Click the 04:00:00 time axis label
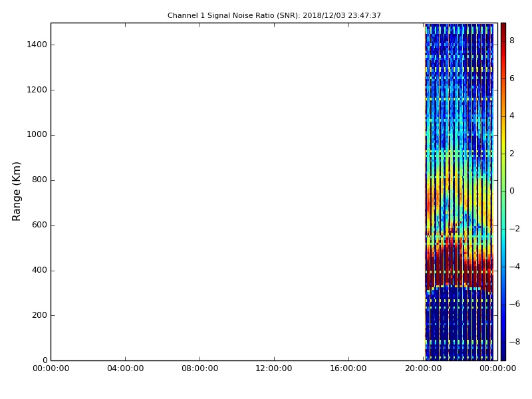The height and width of the screenshot is (399, 532). click(126, 368)
